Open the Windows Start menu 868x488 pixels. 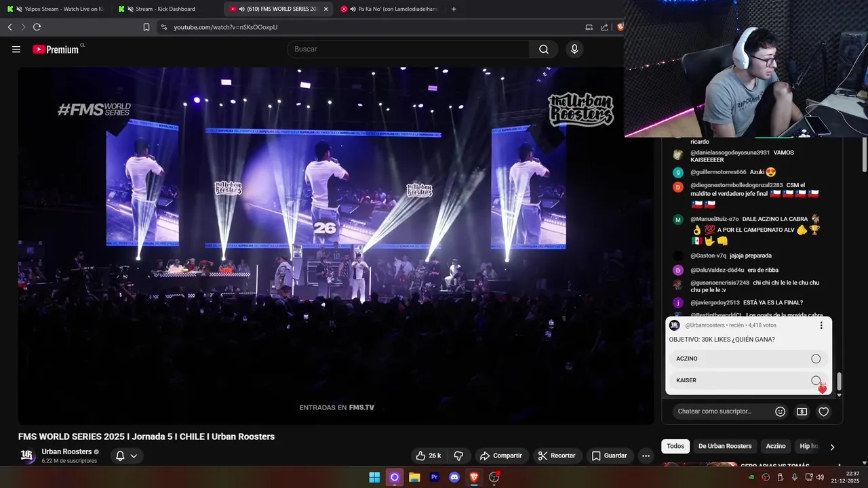[x=374, y=477]
